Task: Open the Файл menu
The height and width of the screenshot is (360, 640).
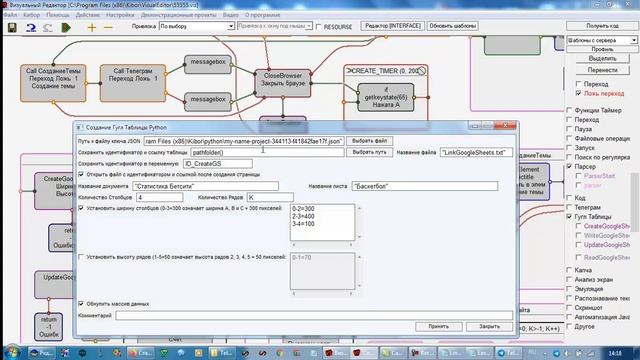Action: (10, 15)
